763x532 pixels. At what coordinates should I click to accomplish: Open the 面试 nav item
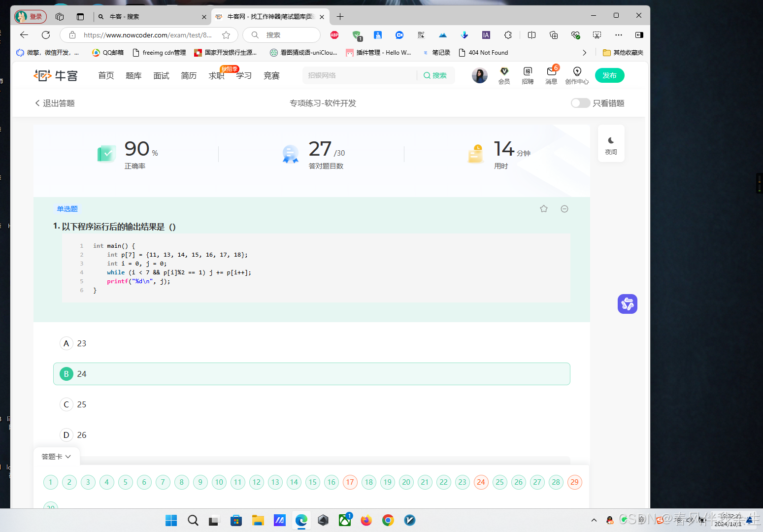coord(161,75)
